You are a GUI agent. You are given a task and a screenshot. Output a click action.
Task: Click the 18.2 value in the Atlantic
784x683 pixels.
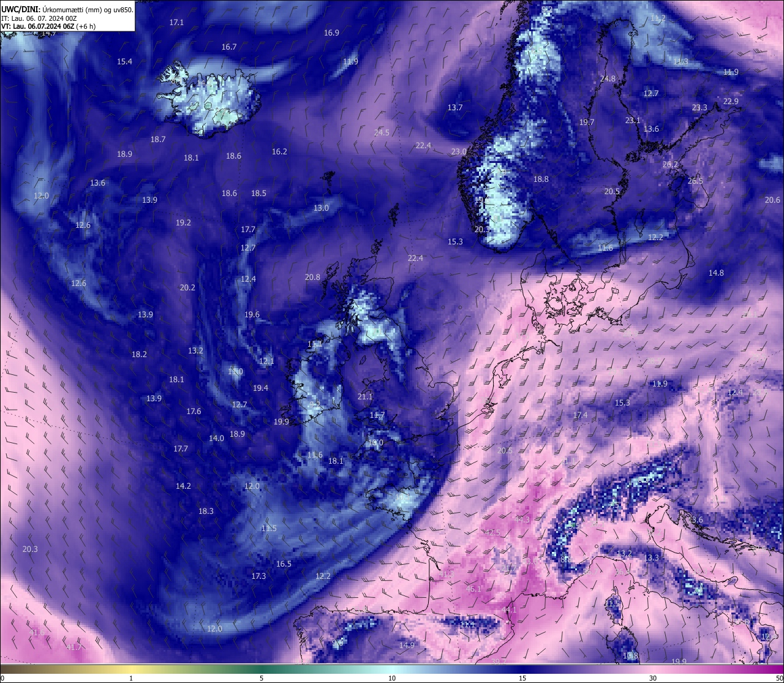point(139,354)
